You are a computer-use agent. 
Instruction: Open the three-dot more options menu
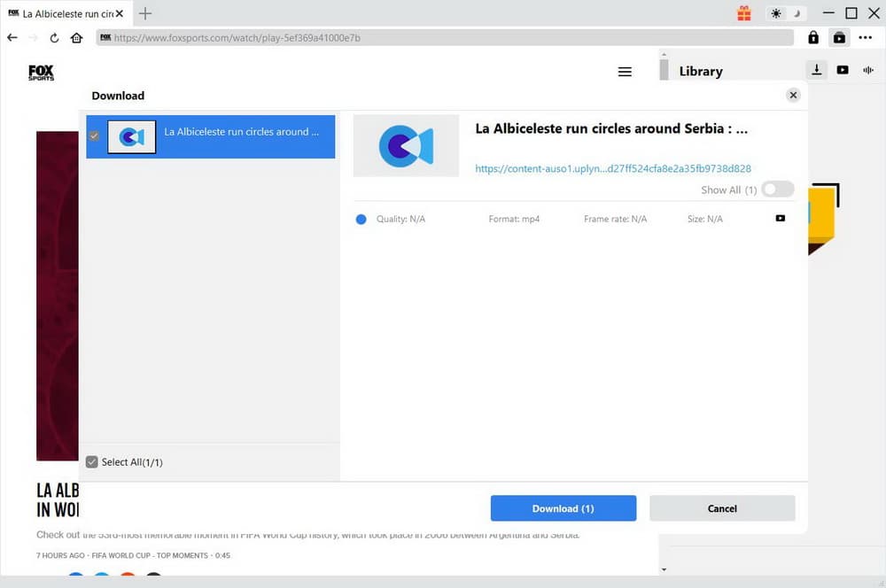click(x=866, y=38)
